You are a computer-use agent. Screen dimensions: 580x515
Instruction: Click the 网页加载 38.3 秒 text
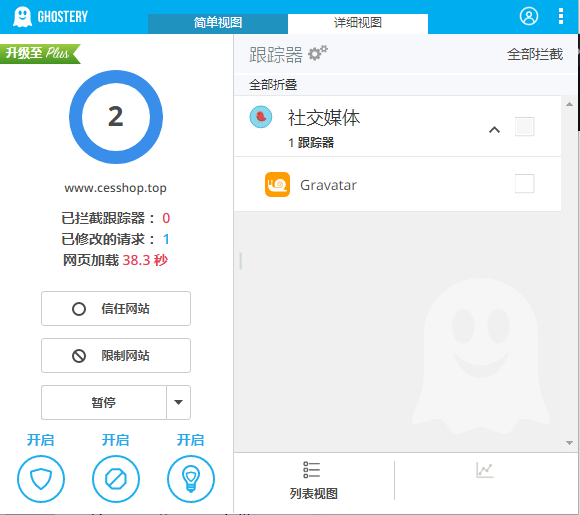coord(115,260)
